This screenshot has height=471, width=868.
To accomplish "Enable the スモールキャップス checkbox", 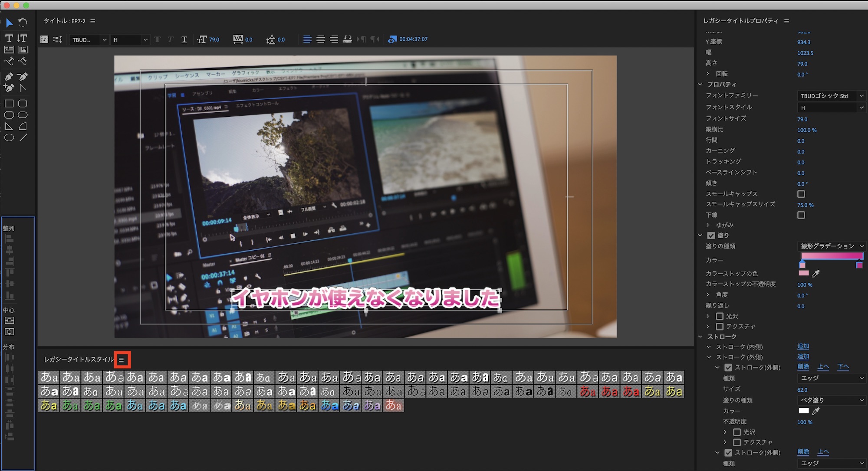I will [x=801, y=194].
